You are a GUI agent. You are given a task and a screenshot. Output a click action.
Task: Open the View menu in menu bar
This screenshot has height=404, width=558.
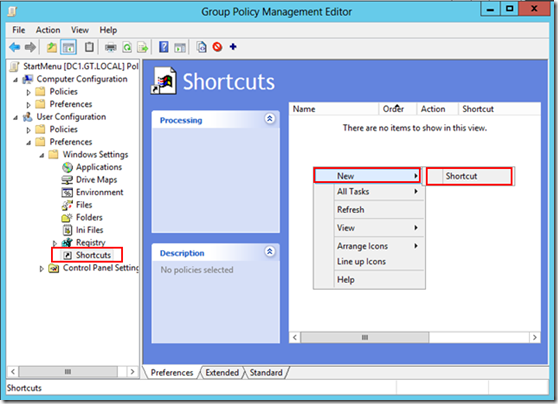tap(80, 30)
